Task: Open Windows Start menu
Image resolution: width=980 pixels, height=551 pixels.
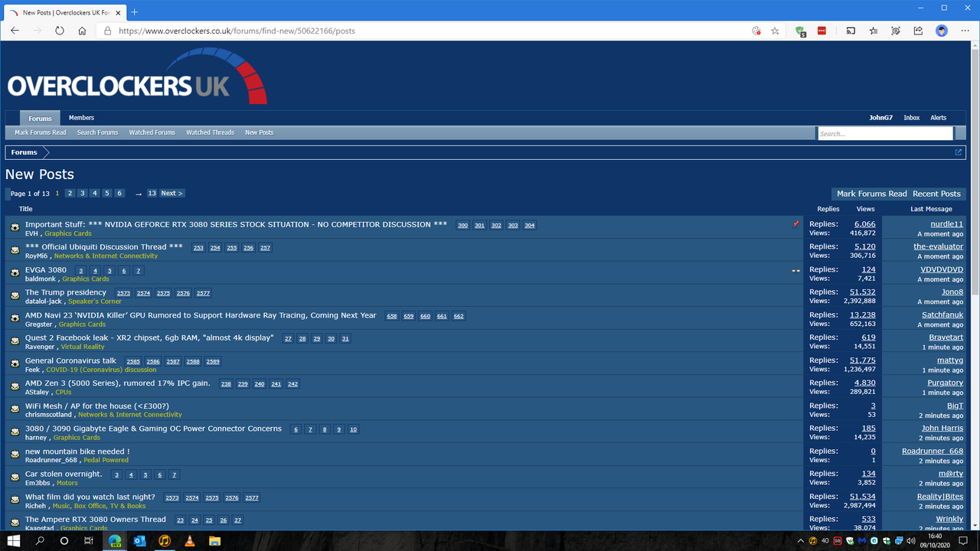Action: [x=15, y=540]
